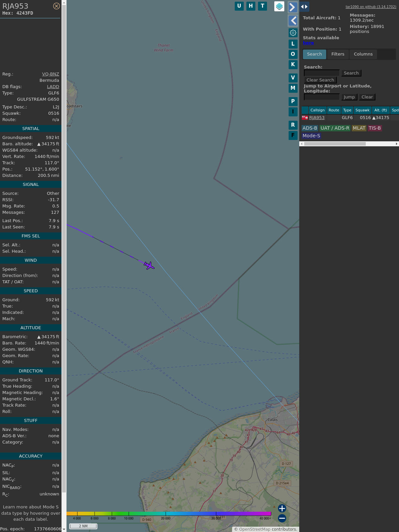Click the map zoom in plus button
The width and height of the screenshot is (399, 532).
(282, 508)
